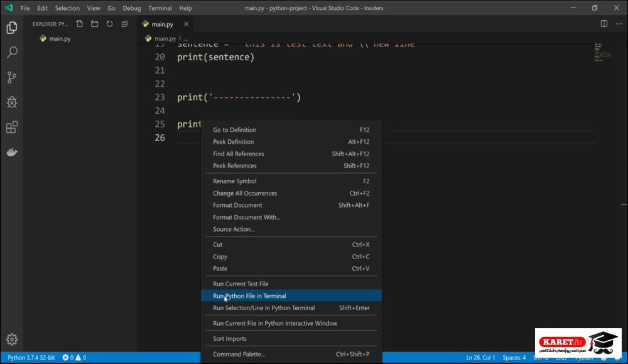Image resolution: width=628 pixels, height=364 pixels.
Task: Choose Go to Definition
Action: pyautogui.click(x=291, y=130)
